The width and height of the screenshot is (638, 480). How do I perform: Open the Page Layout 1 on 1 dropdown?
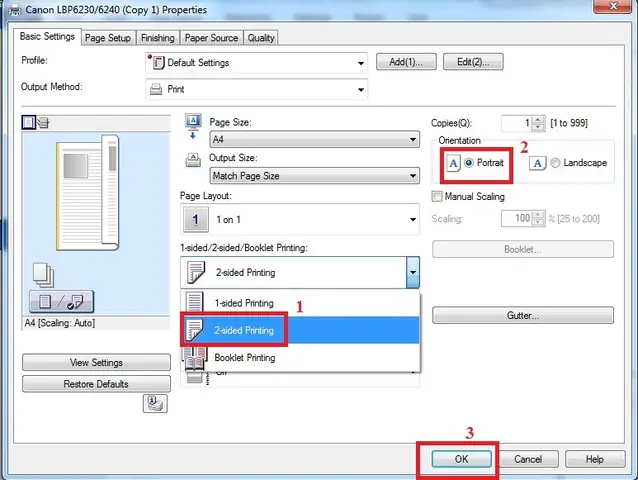tap(300, 219)
